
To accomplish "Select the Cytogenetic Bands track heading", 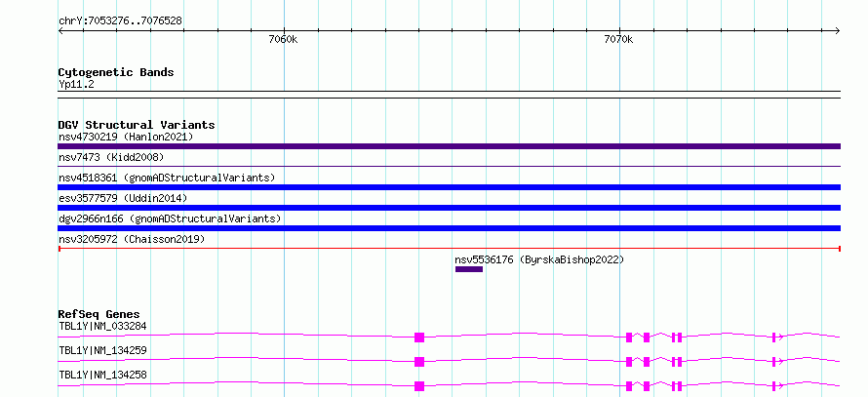I will (x=116, y=72).
